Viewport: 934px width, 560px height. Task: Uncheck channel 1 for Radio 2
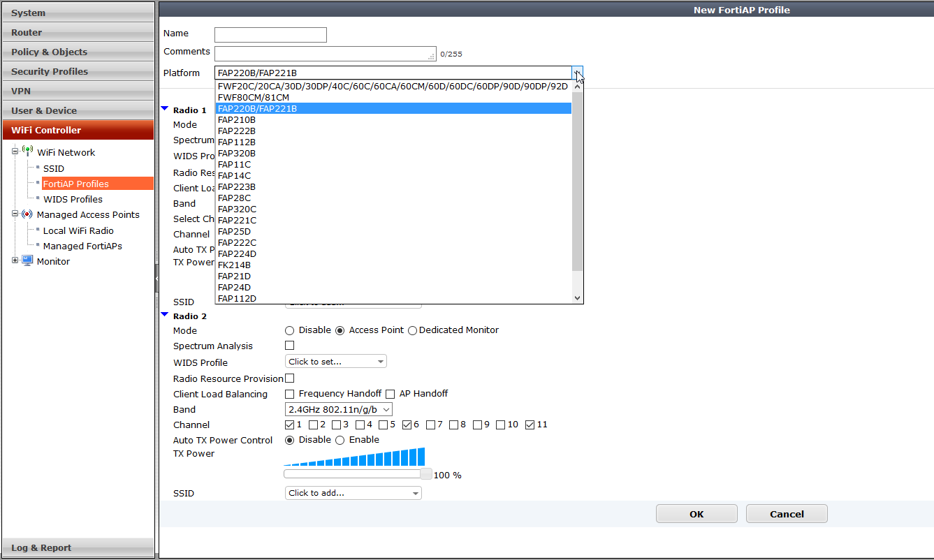tap(290, 425)
